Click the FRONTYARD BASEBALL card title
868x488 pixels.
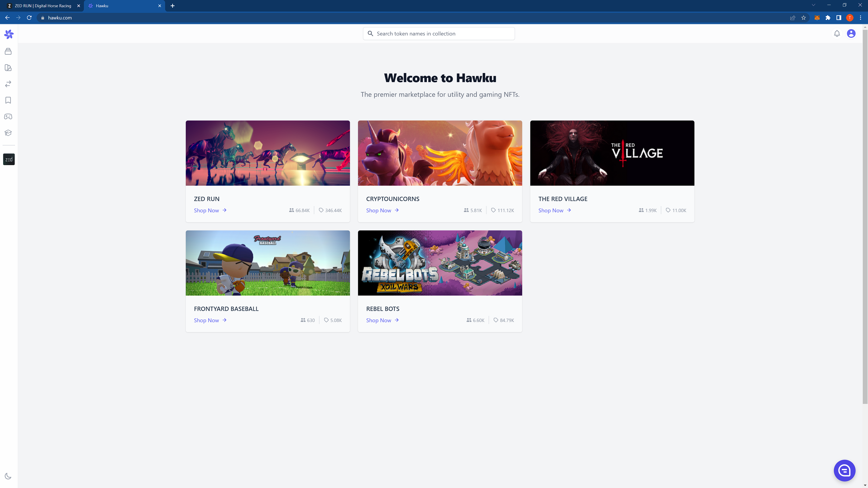[226, 309]
